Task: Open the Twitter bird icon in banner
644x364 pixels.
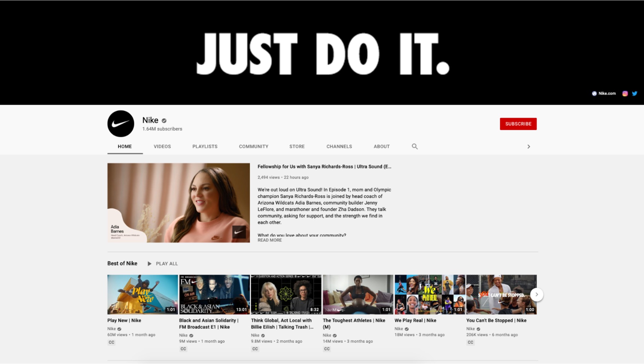Action: 635,93
